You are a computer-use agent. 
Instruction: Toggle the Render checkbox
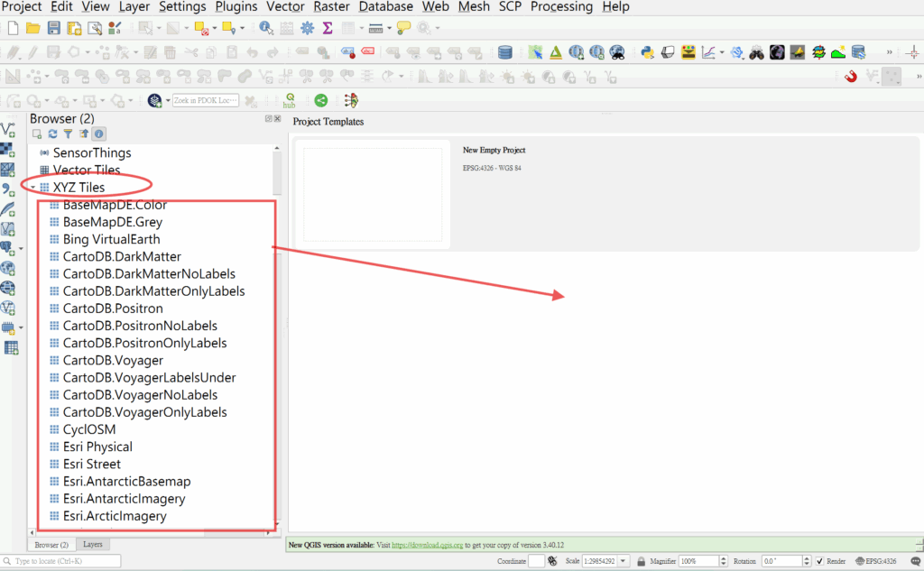[819, 561]
